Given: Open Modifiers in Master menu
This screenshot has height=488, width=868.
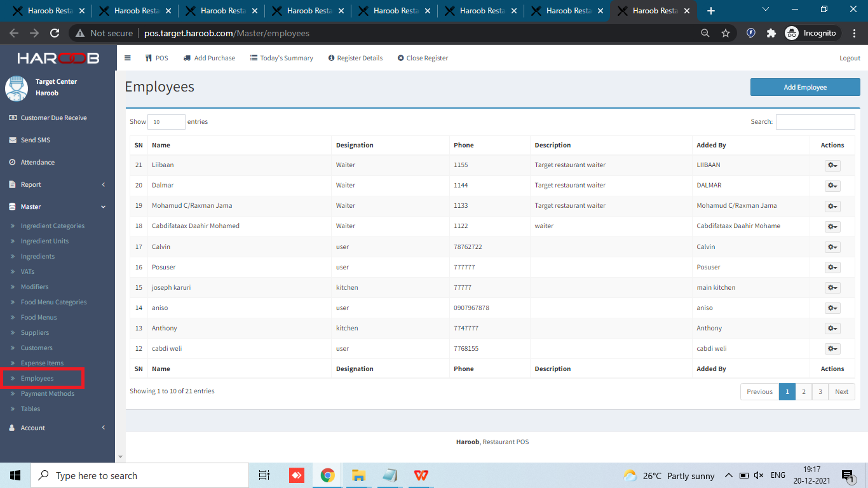Looking at the screenshot, I should coord(34,287).
